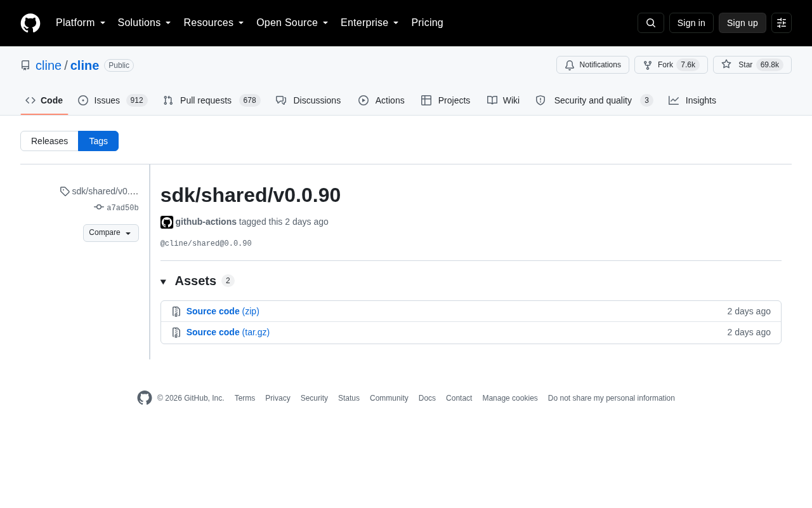Open the Pricing page
Image resolution: width=812 pixels, height=508 pixels.
point(427,23)
